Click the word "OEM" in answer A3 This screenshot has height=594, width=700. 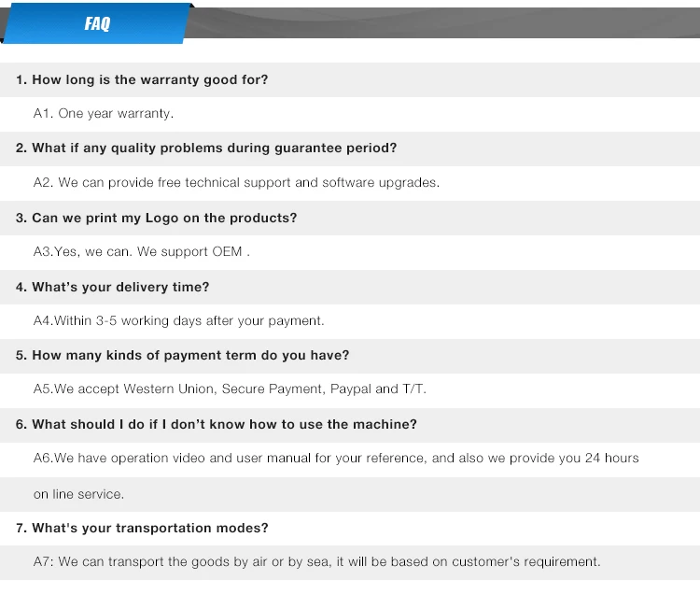tap(227, 251)
